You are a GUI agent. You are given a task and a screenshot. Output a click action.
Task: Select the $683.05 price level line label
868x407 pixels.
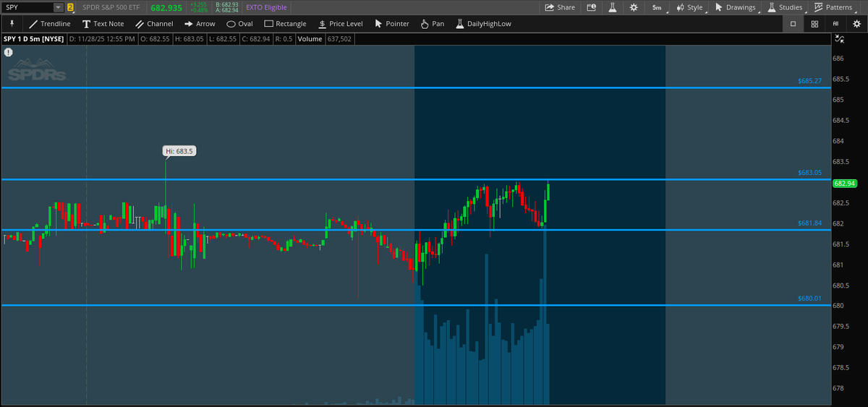[810, 173]
